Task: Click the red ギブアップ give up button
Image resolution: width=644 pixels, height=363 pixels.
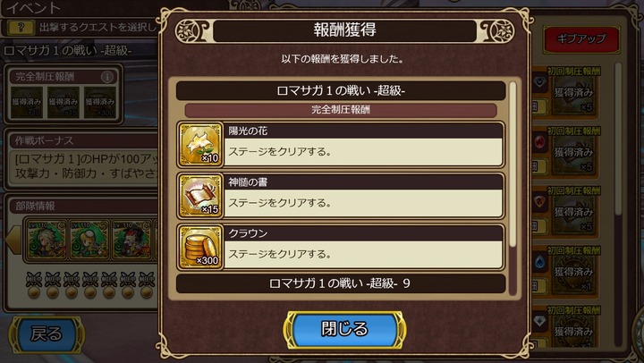Action: tap(581, 39)
